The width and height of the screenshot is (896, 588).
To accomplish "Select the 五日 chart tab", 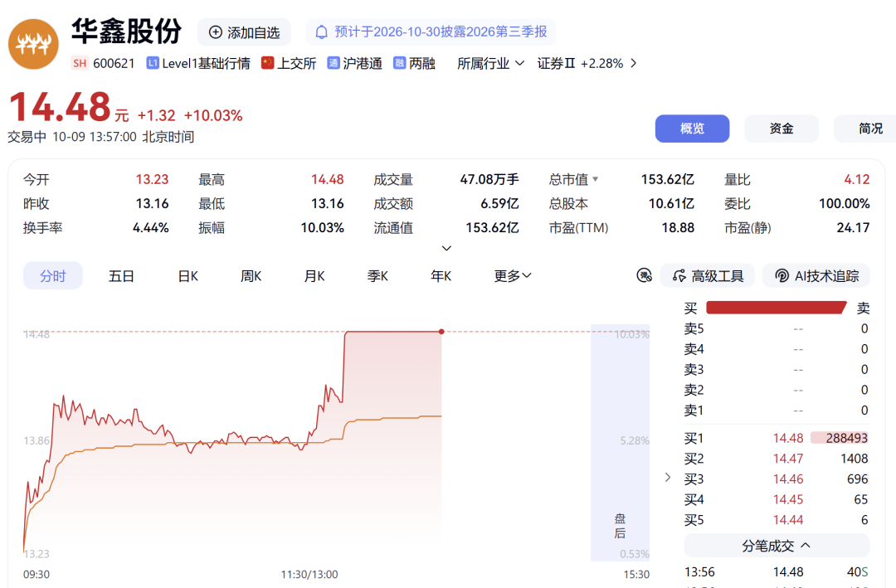I will click(x=121, y=276).
